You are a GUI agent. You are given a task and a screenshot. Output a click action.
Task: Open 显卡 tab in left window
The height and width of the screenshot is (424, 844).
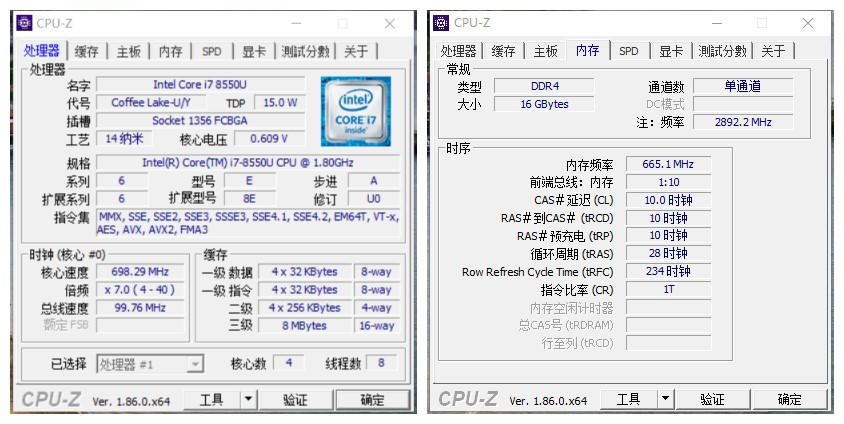[x=254, y=52]
